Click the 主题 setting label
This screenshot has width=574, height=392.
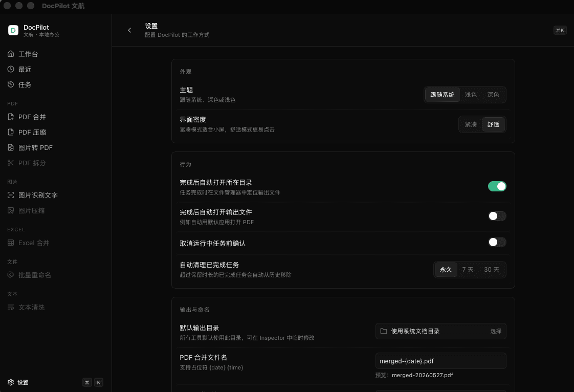pyautogui.click(x=186, y=90)
